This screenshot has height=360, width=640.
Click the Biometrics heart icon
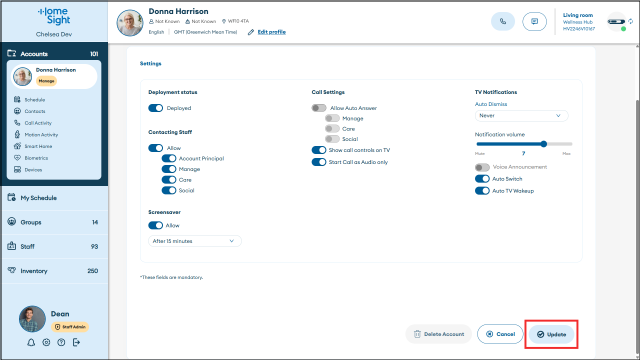(x=17, y=158)
